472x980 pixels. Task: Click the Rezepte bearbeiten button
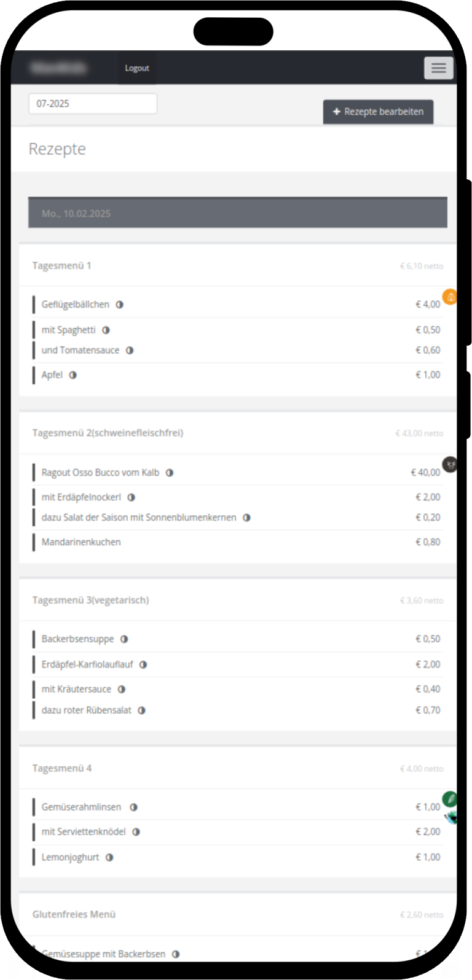pyautogui.click(x=378, y=112)
